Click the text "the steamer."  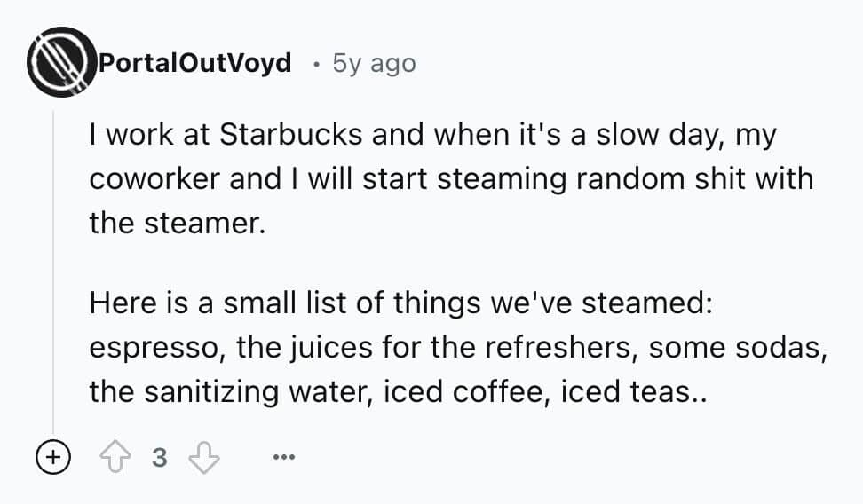(x=177, y=222)
